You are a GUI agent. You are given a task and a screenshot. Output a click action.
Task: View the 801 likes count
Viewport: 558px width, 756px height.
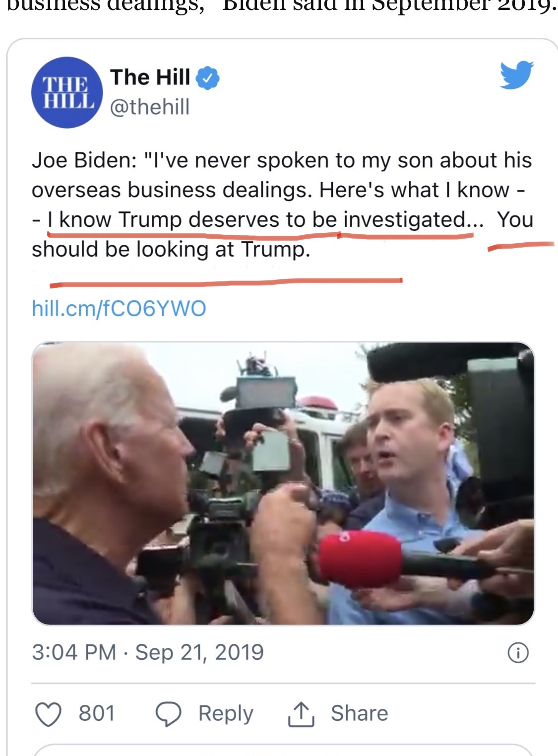click(x=97, y=713)
